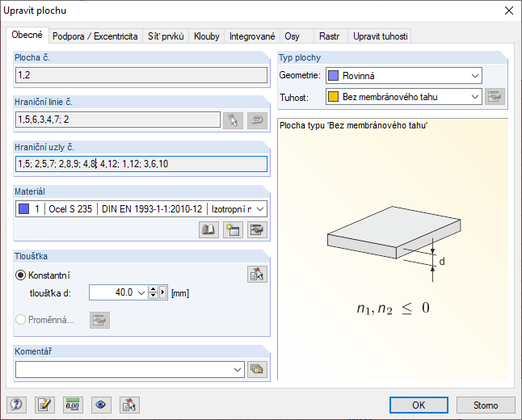The height and width of the screenshot is (420, 522).
Task: Click the thickness right-arrow menu button
Action: pos(162,292)
